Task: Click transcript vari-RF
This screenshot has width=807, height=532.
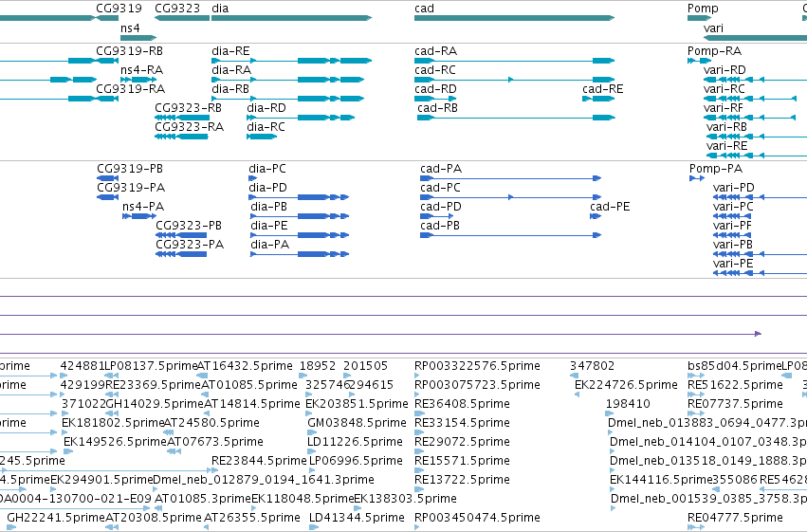Action: point(724,108)
